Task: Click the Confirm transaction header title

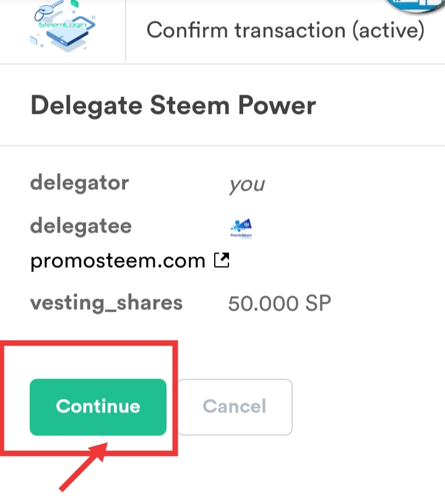Action: click(285, 30)
